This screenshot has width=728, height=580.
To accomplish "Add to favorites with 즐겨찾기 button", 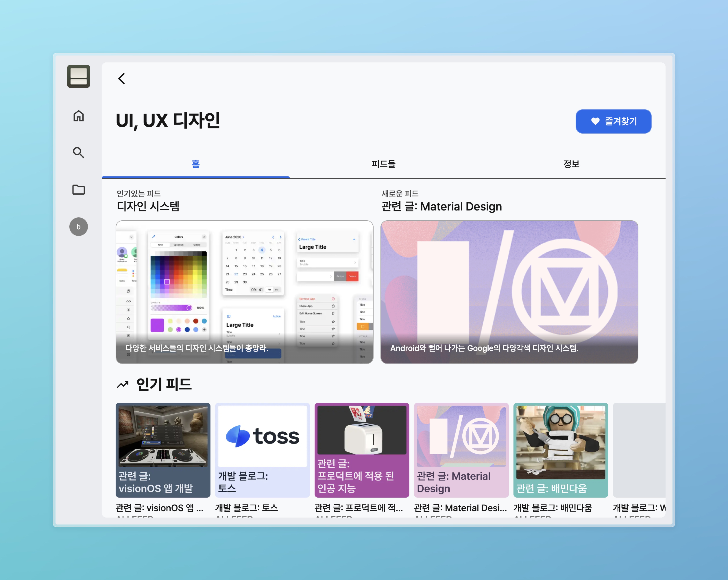I will 613,121.
